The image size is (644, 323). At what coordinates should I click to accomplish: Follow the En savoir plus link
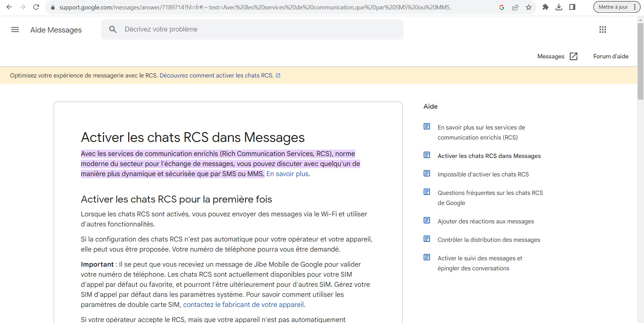point(287,174)
